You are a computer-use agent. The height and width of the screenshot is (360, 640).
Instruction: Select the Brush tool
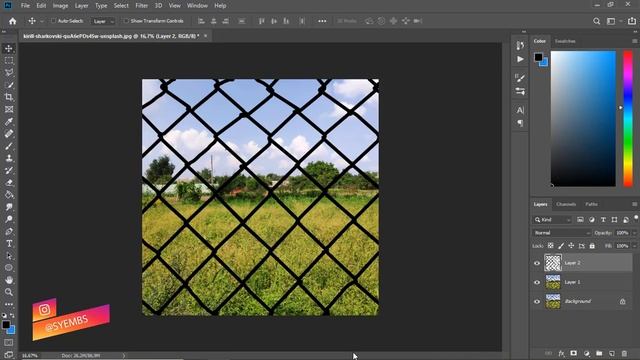click(x=9, y=146)
